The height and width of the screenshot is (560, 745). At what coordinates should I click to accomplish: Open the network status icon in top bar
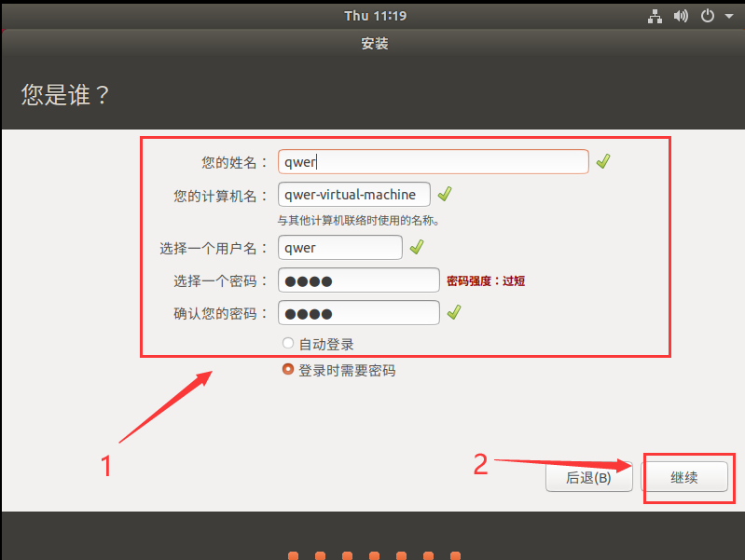tap(655, 17)
